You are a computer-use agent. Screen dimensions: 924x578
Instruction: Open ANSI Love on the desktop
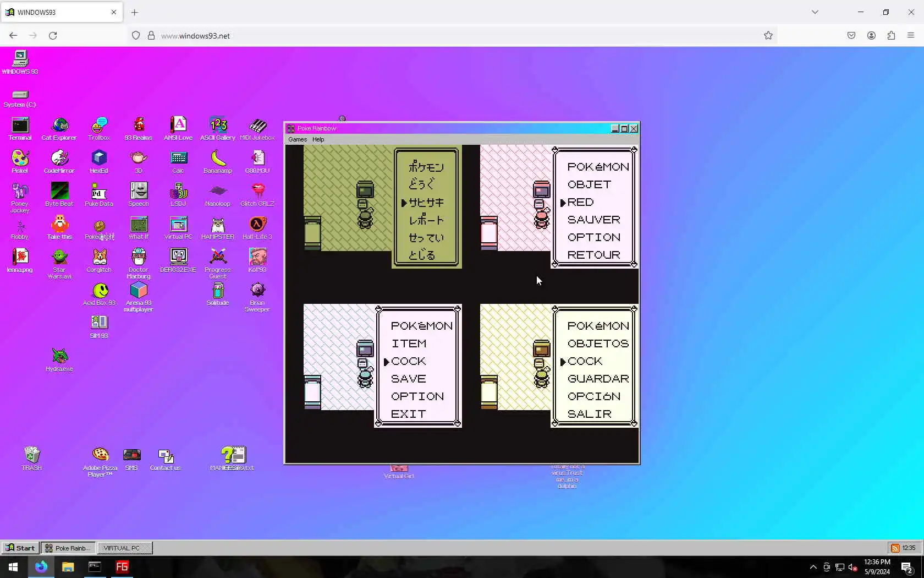click(x=178, y=129)
